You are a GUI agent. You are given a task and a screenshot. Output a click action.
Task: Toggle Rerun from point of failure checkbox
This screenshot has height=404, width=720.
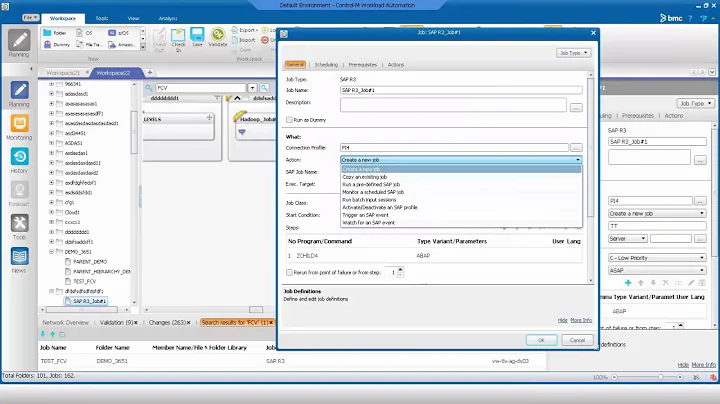[289, 272]
